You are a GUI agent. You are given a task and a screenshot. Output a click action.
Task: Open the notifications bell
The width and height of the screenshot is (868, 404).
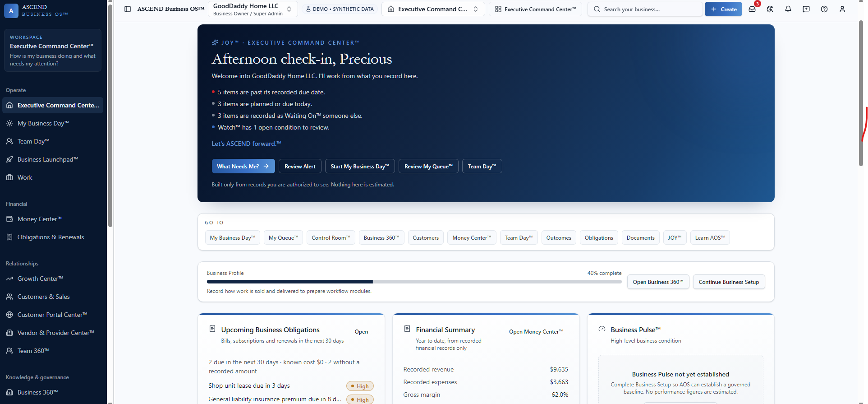click(x=788, y=9)
